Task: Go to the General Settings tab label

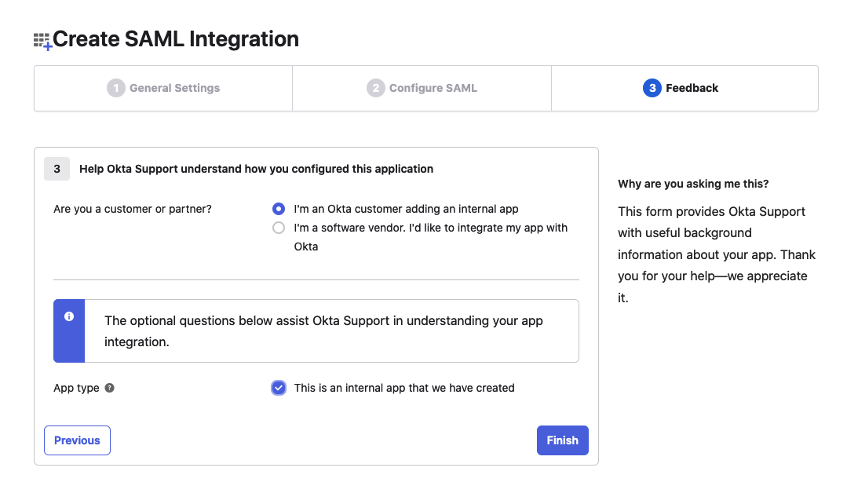Action: [x=174, y=88]
